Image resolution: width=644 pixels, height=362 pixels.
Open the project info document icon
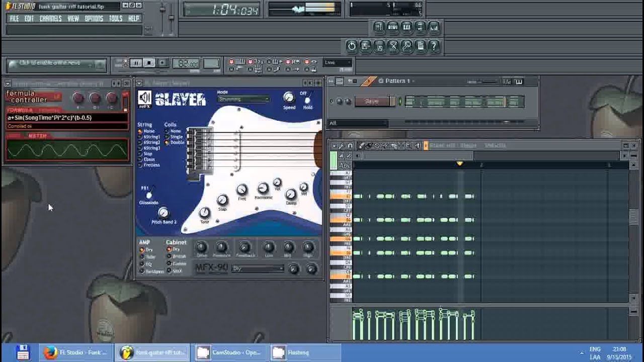pyautogui.click(x=420, y=46)
